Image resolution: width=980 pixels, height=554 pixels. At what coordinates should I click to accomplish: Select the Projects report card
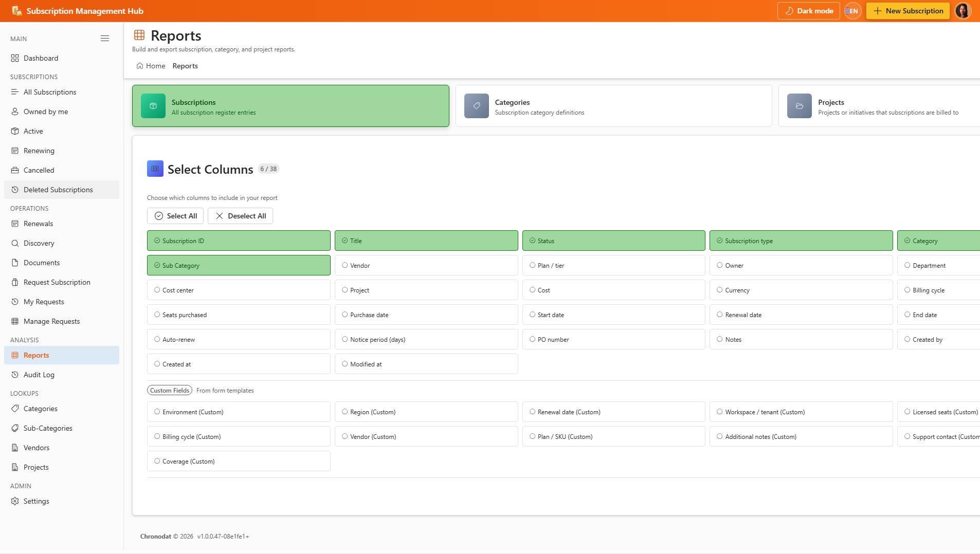click(879, 106)
